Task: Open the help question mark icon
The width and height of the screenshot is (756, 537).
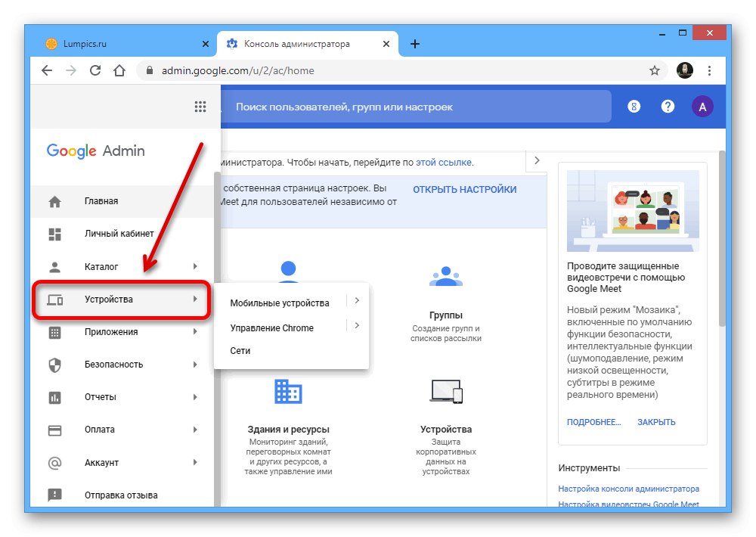Action: pos(668,107)
